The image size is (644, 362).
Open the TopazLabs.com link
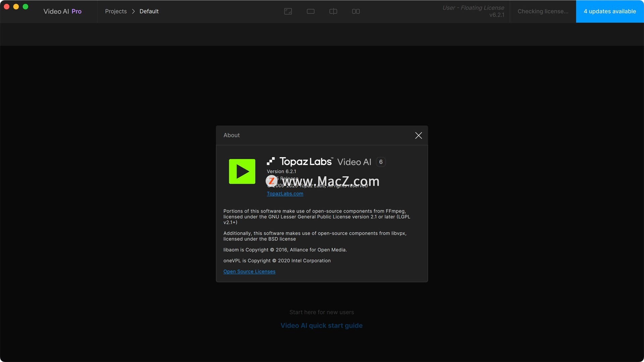pos(285,193)
